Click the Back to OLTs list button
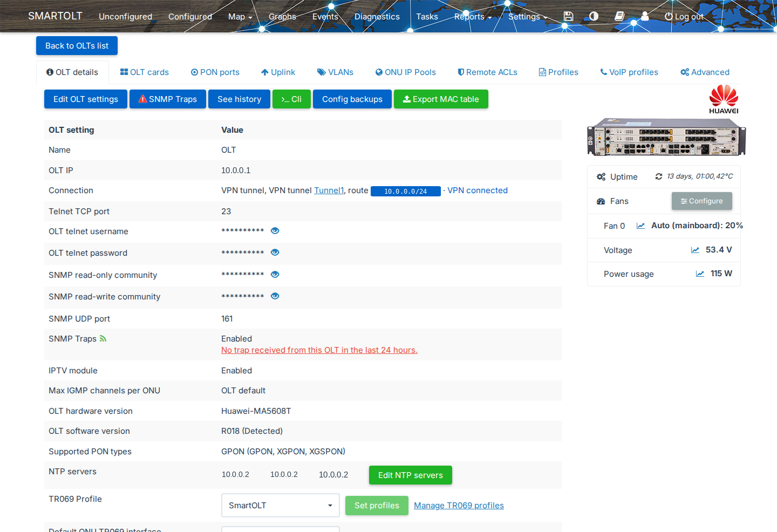Image resolution: width=777 pixels, height=532 pixels. (77, 46)
